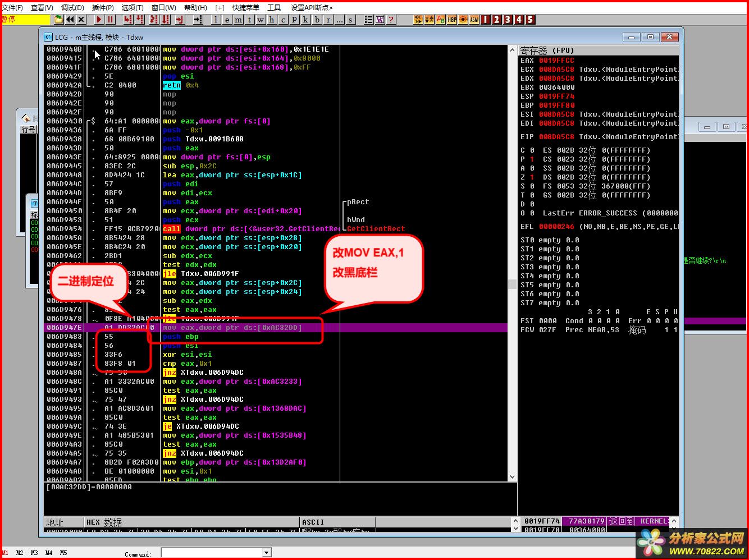Execute till return toolbar icon
The height and width of the screenshot is (560, 749).
coord(180,20)
